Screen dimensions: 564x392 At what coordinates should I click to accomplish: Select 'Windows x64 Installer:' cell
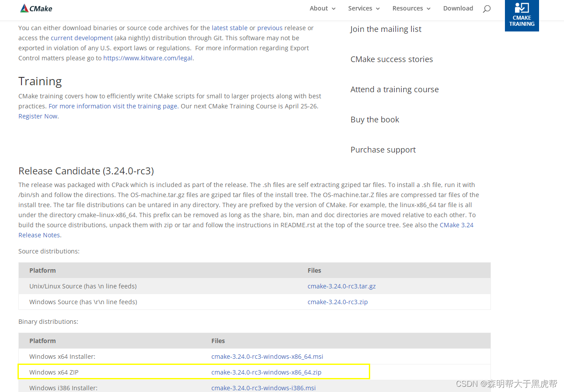[62, 357]
